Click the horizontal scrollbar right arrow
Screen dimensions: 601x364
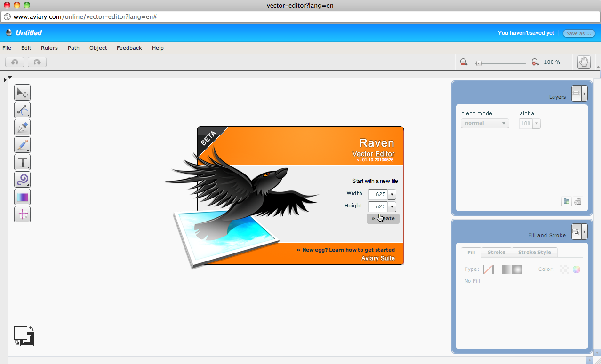click(x=589, y=360)
